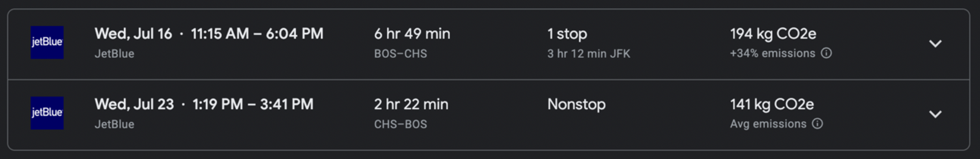Click the 1 stop label

tap(567, 34)
